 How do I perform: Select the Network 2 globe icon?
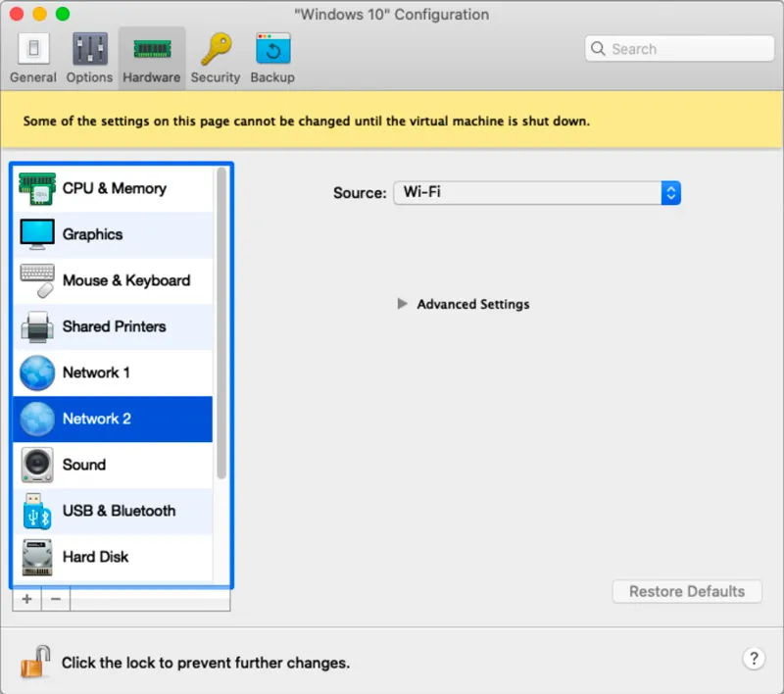(37, 419)
